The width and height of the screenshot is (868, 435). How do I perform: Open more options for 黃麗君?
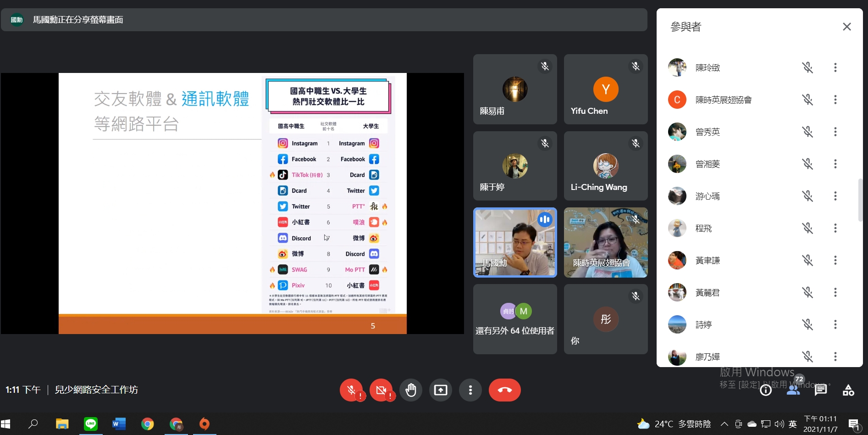point(835,292)
